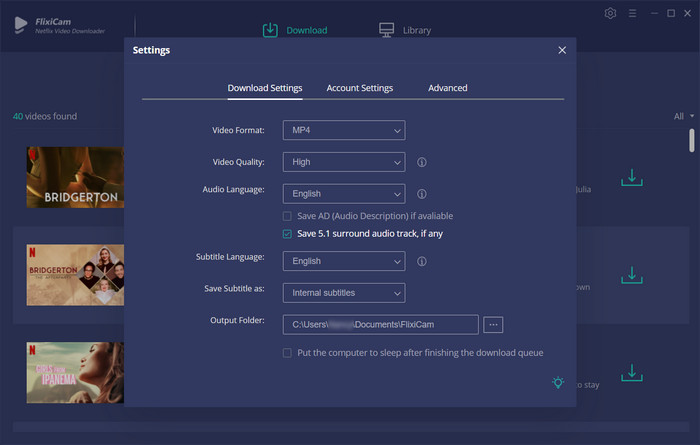Image resolution: width=700 pixels, height=445 pixels.
Task: Go to the Download section label
Action: coord(307,30)
